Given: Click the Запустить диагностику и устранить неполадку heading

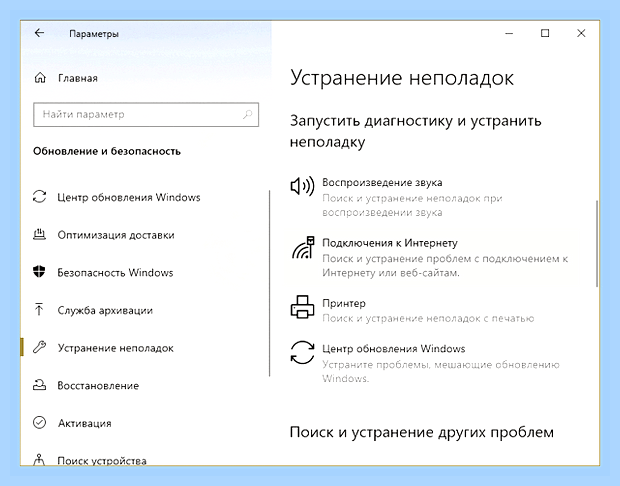Looking at the screenshot, I should (416, 131).
